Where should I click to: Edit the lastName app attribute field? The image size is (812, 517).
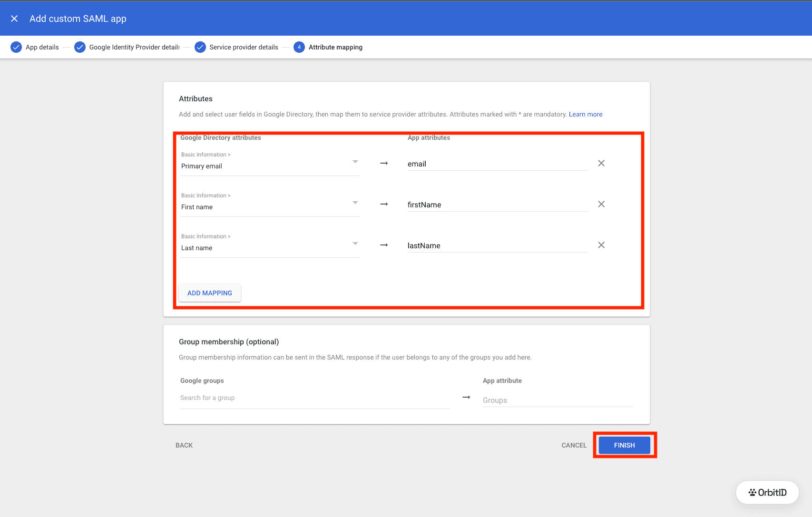498,245
